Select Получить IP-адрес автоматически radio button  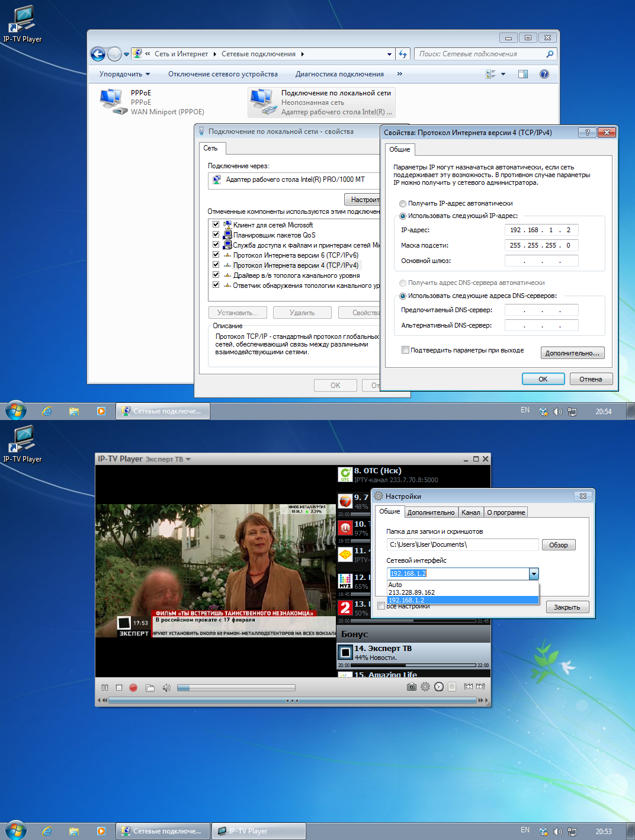[x=403, y=204]
